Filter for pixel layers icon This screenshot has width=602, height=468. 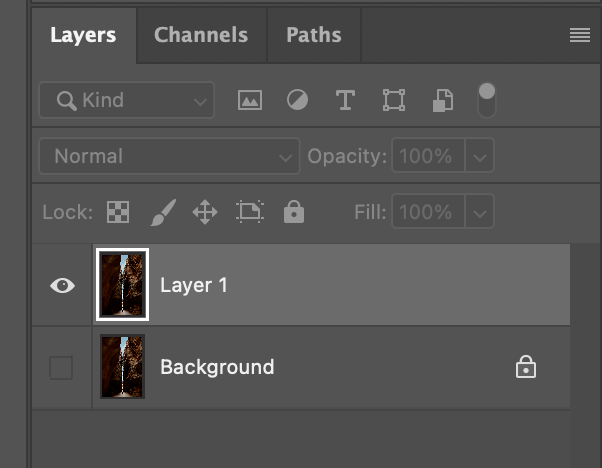[250, 100]
